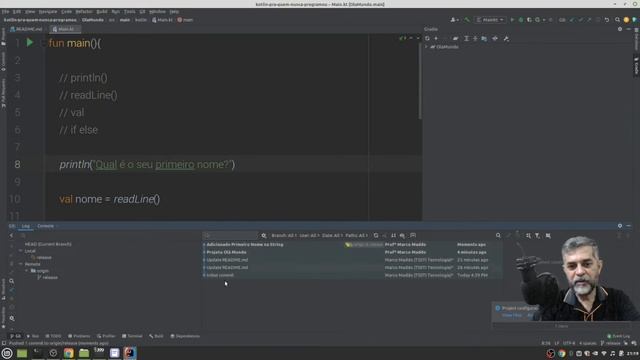Collapse the origin remote folder

point(27,271)
